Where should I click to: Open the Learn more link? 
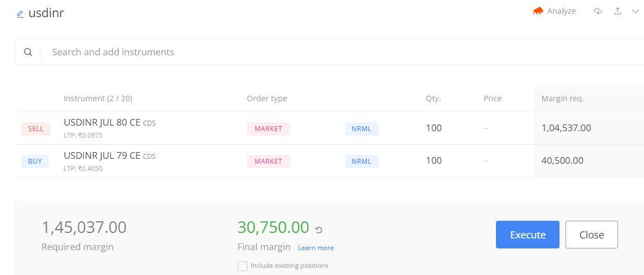click(x=316, y=248)
